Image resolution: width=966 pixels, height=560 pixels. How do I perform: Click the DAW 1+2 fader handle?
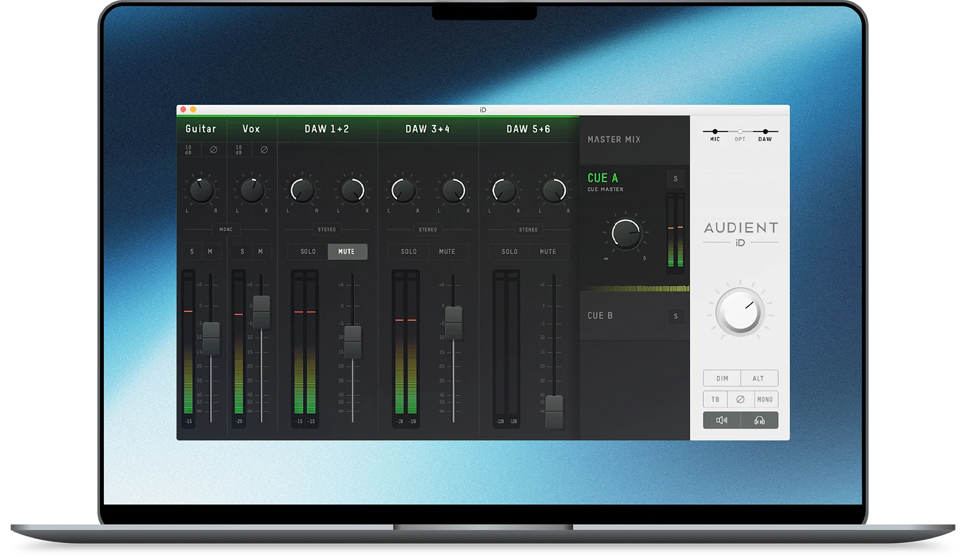pos(353,342)
